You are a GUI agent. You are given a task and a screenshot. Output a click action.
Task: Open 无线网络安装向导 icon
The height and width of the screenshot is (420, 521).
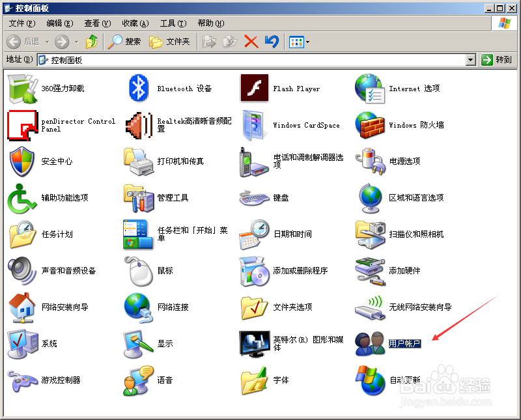point(370,309)
